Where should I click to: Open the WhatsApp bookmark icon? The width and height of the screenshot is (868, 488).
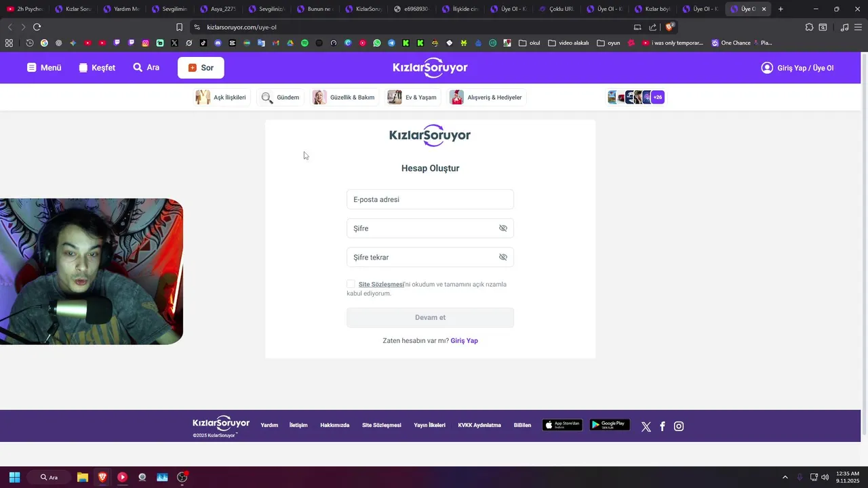(x=377, y=43)
